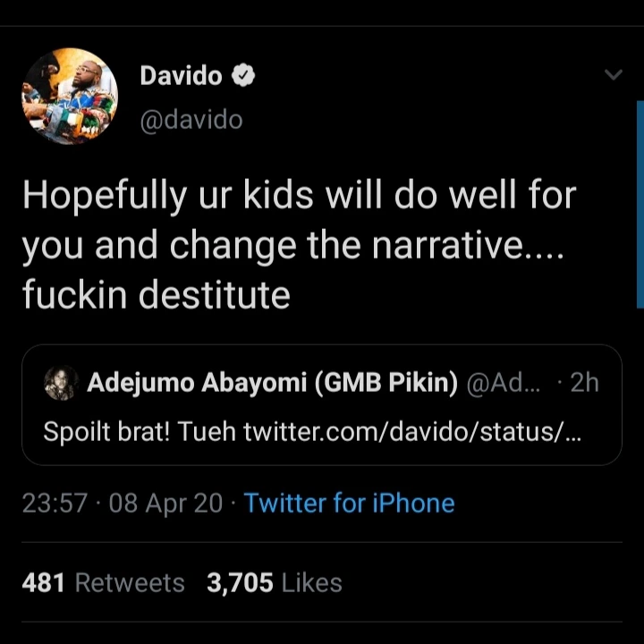View the 481 Retweets list
The image size is (644, 644).
[x=103, y=583]
